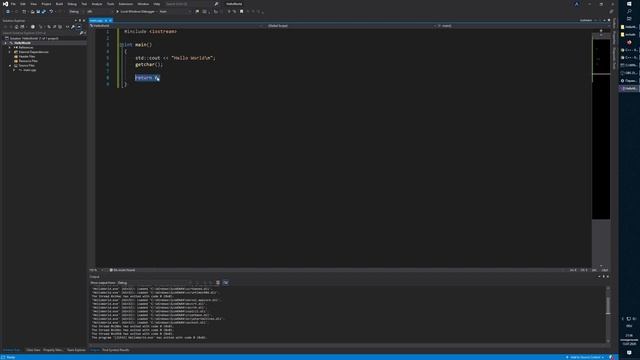This screenshot has height=360, width=640.
Task: Click the Task View taskbar icon
Action: coord(629,19)
